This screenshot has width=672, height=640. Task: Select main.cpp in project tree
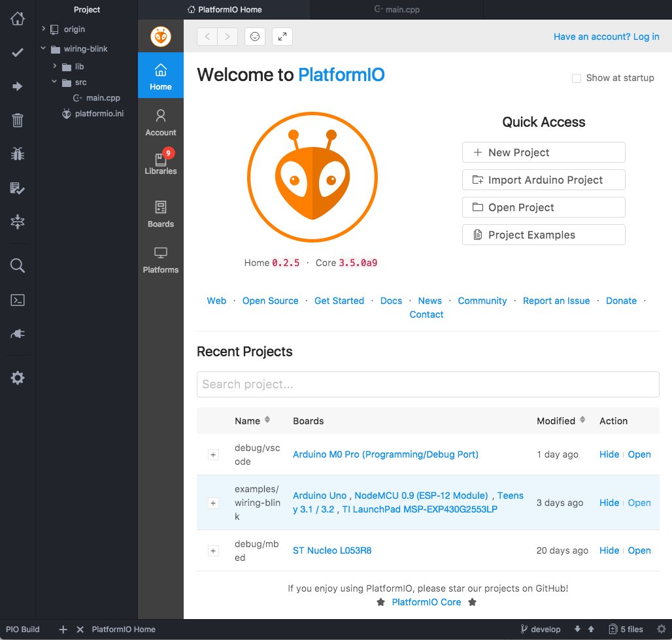tap(97, 98)
